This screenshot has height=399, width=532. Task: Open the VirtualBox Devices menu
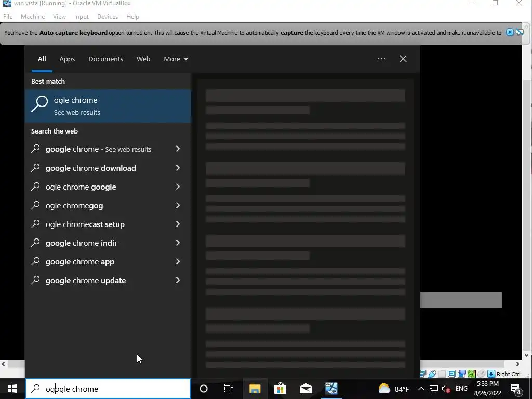point(108,16)
